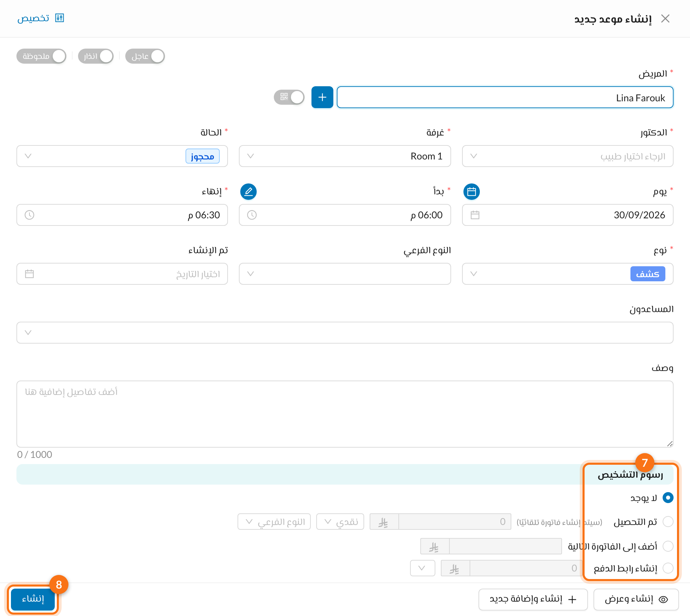Select the لا يوجد radio option
The height and width of the screenshot is (616, 690).
point(668,498)
